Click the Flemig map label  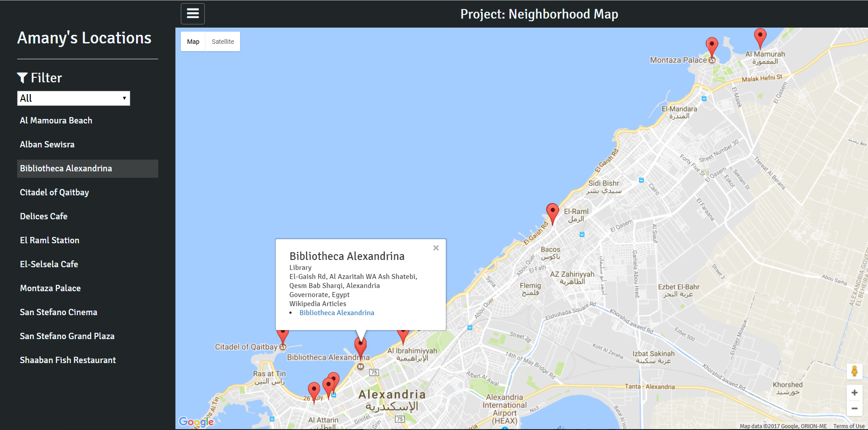(x=530, y=289)
